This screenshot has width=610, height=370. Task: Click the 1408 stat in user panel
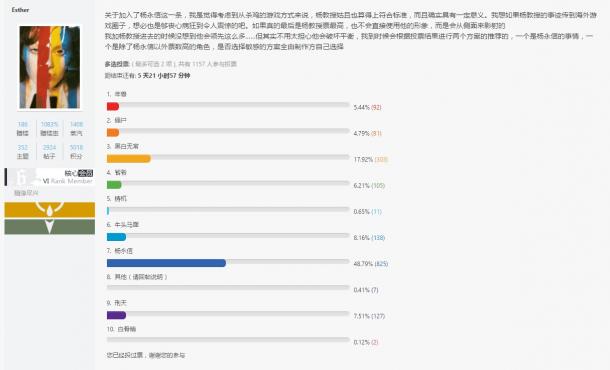(x=76, y=124)
